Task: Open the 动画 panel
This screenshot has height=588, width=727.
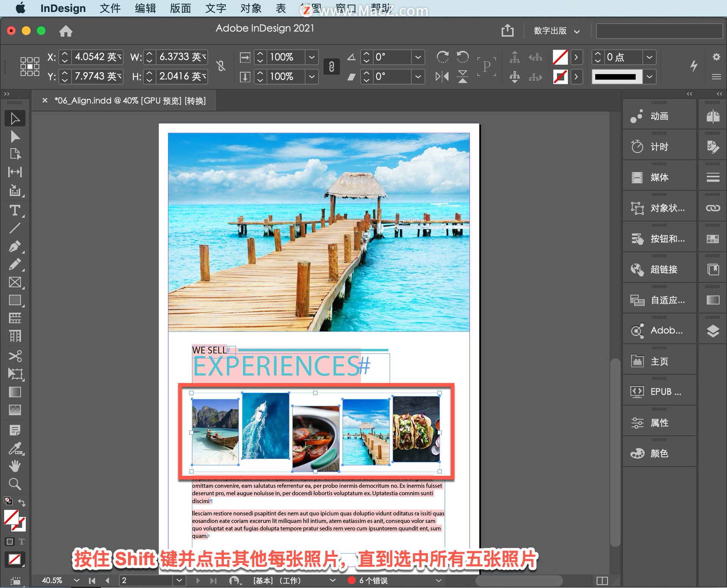Action: pyautogui.click(x=659, y=116)
